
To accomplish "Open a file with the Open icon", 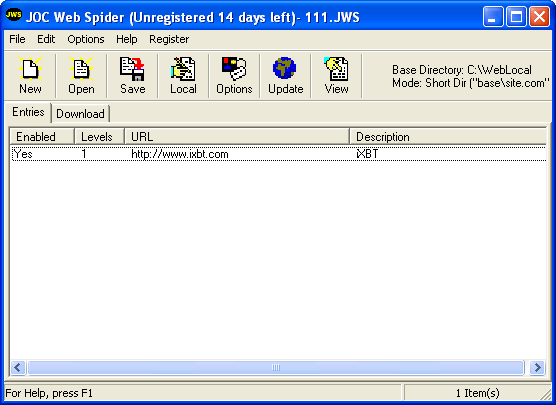I will (81, 76).
